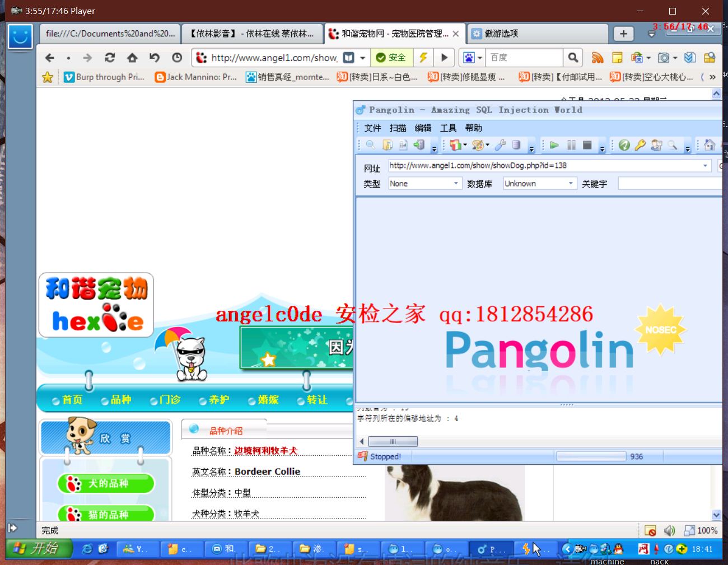
Task: Expand the camera screenshot dropdown arrow
Action: click(675, 58)
